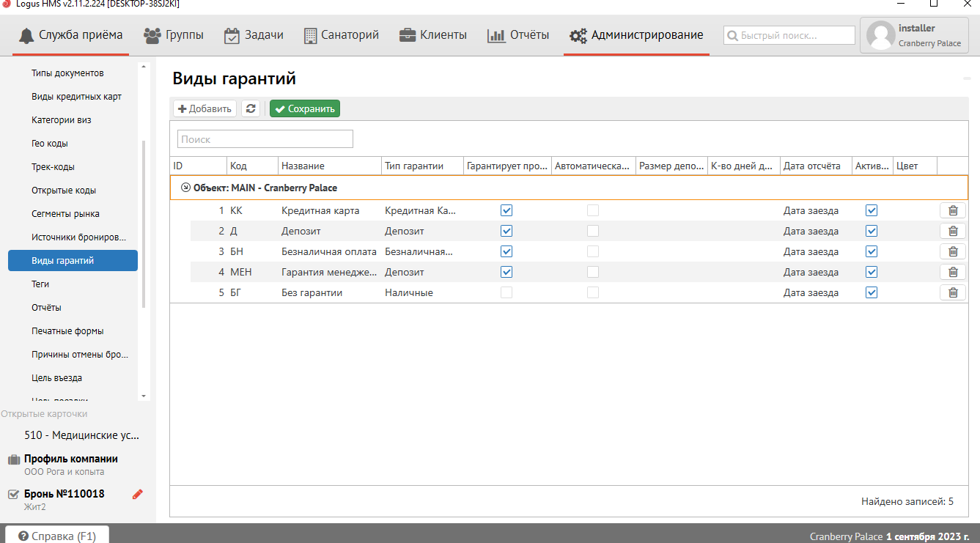Open the Отчёты top menu tab
The image size is (980, 543).
coord(518,34)
